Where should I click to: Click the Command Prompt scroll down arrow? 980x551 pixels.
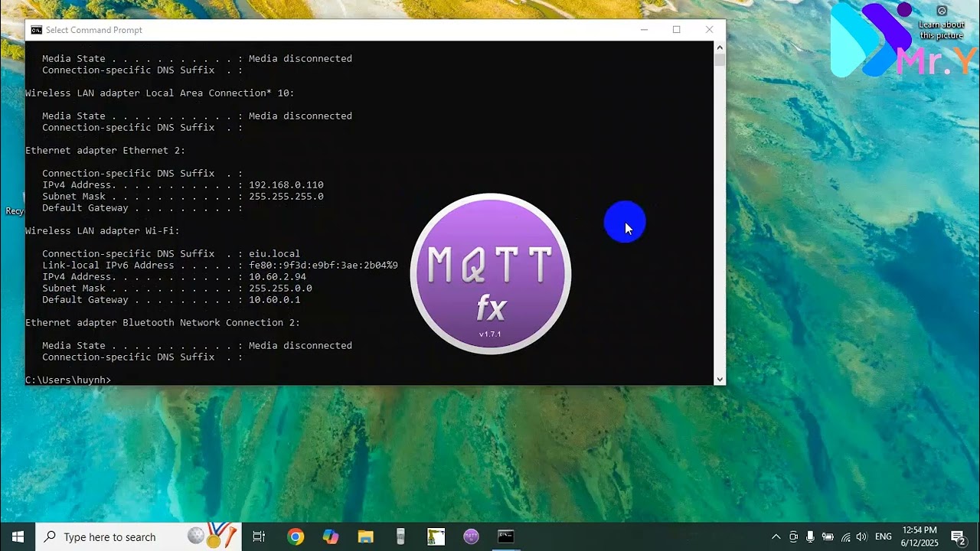tap(720, 380)
